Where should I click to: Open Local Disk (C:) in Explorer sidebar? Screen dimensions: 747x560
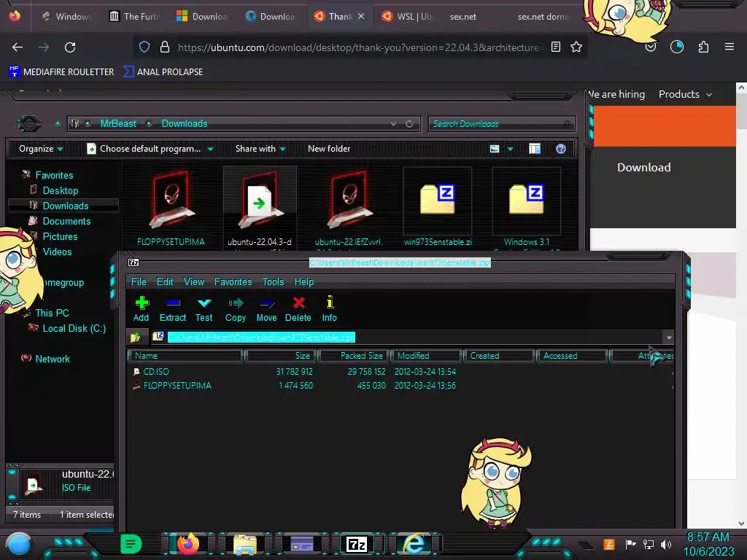pos(74,328)
